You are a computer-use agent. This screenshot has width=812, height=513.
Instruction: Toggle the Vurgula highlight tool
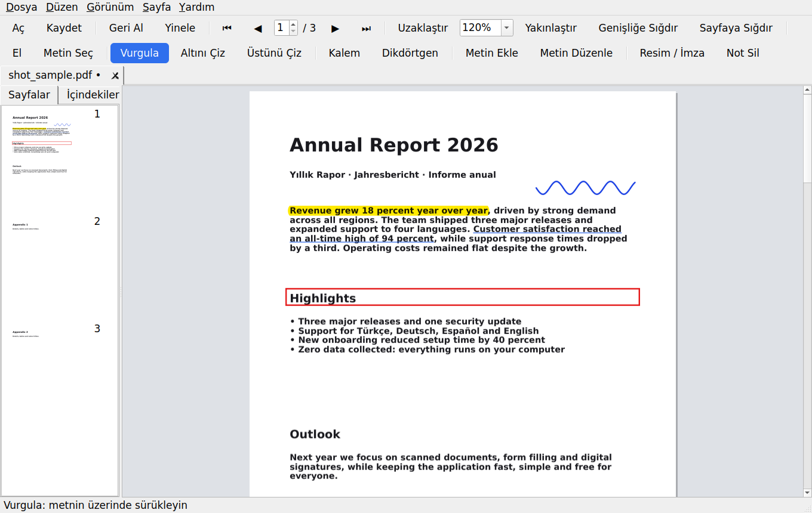click(x=140, y=53)
